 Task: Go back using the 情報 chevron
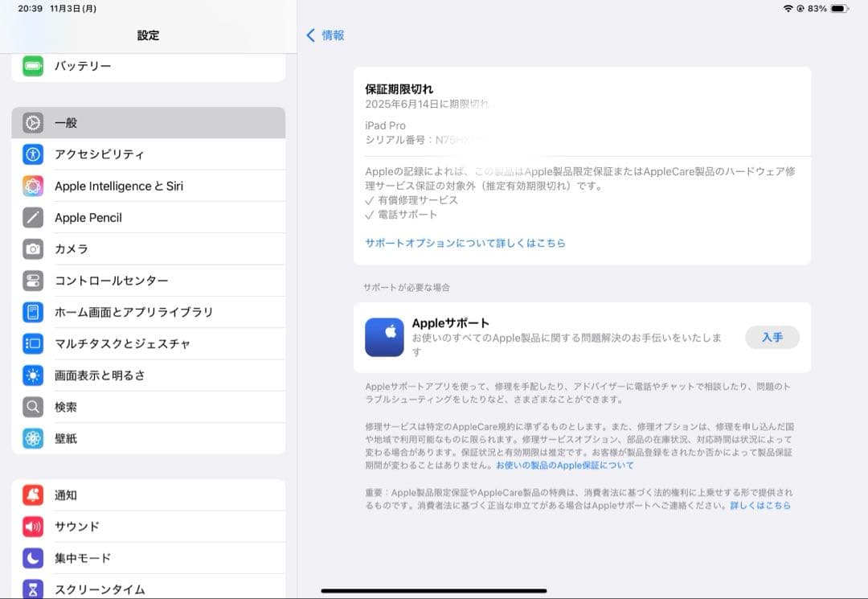pos(325,35)
